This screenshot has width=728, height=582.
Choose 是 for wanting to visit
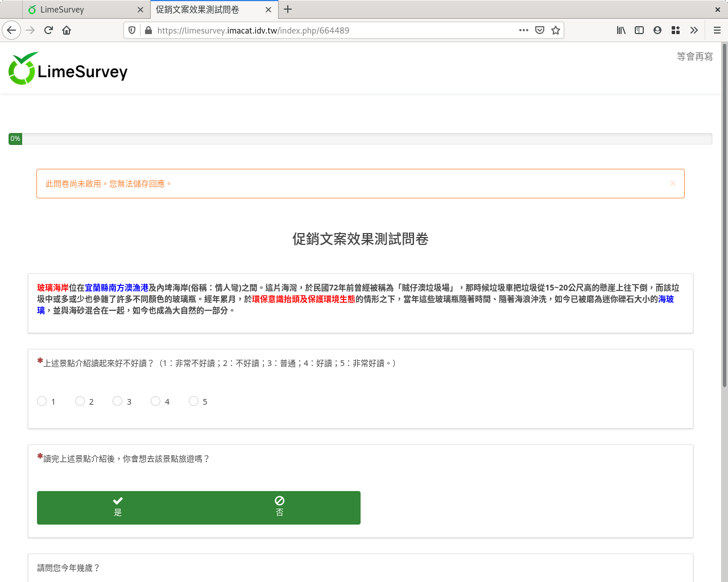118,508
